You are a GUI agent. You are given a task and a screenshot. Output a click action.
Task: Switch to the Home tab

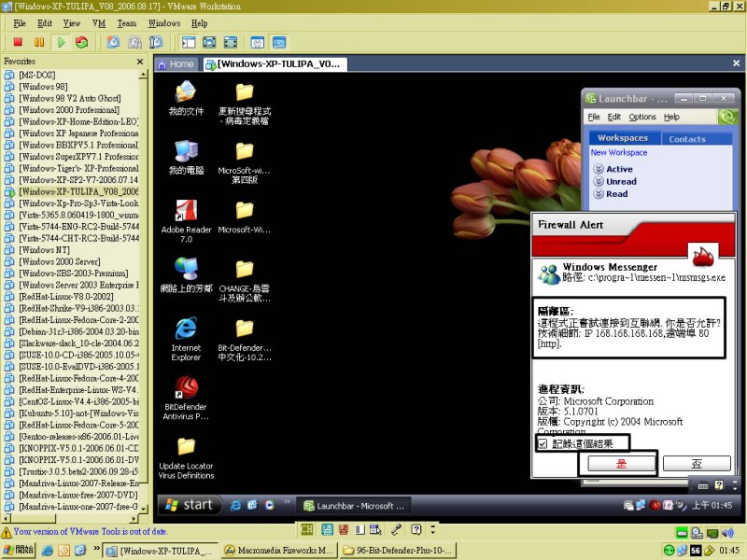coord(176,64)
